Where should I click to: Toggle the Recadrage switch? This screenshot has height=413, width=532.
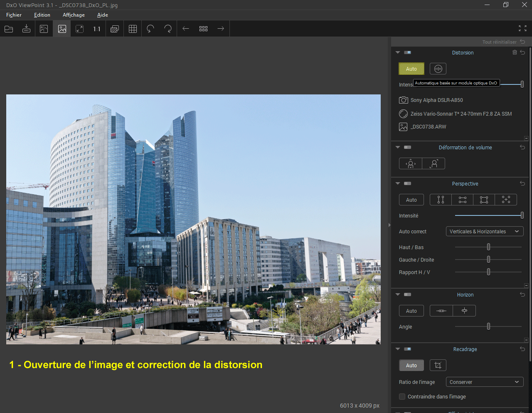[x=408, y=349]
